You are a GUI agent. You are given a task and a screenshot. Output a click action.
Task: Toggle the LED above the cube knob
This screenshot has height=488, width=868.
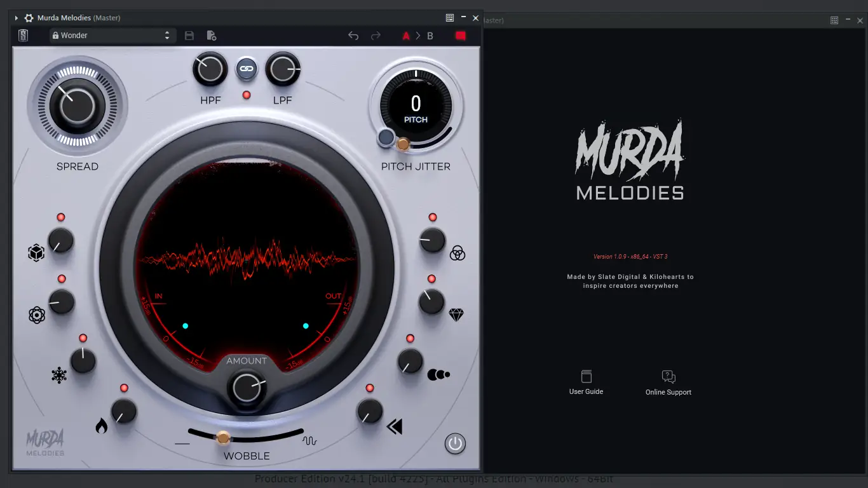[61, 217]
